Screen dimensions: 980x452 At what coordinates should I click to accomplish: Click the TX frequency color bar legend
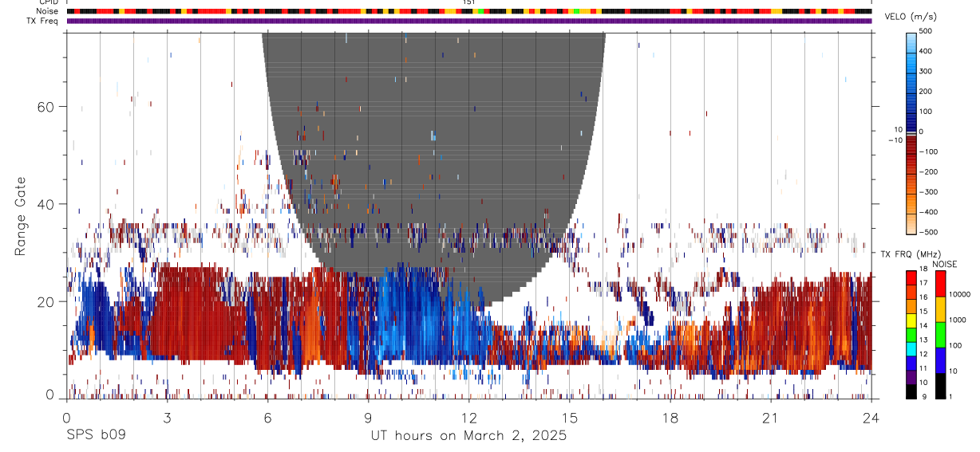[911, 335]
